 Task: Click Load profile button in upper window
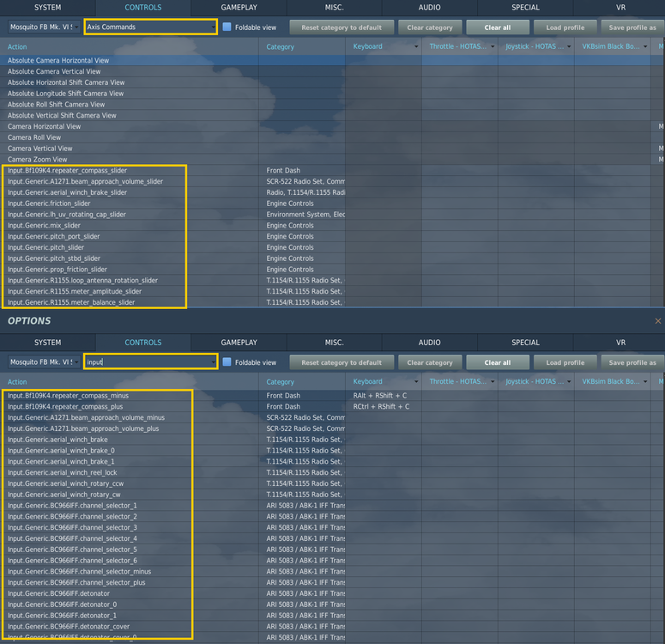click(565, 27)
